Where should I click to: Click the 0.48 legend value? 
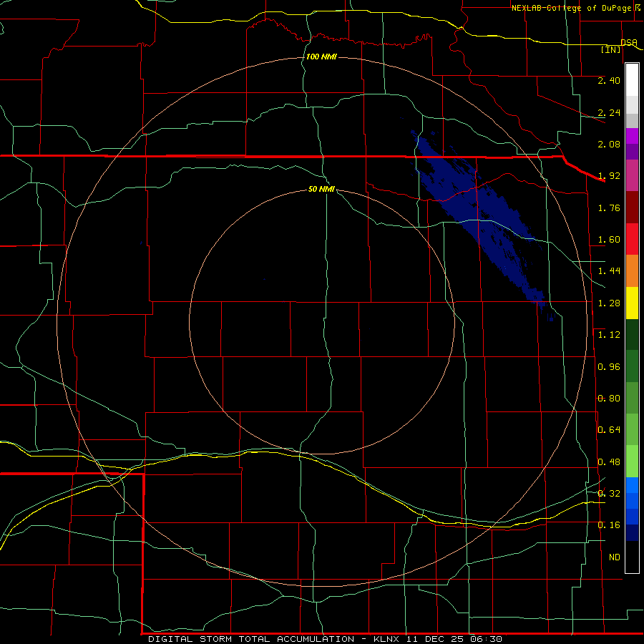point(609,462)
